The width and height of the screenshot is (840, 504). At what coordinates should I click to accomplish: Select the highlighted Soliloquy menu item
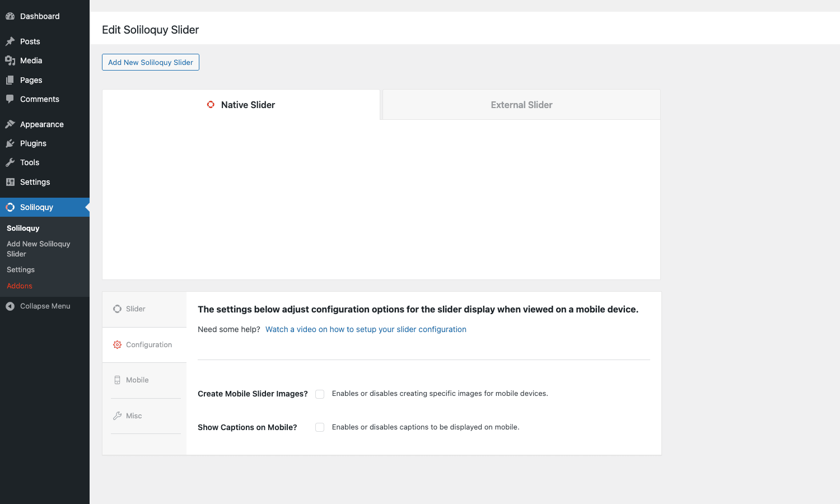(x=45, y=207)
